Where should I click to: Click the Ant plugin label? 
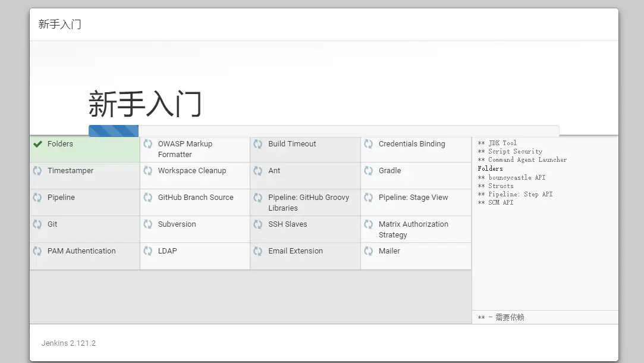tap(274, 171)
